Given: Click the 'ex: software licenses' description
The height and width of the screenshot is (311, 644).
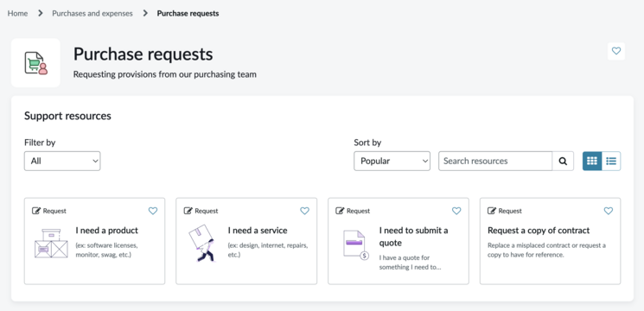Looking at the screenshot, I should point(107,250).
